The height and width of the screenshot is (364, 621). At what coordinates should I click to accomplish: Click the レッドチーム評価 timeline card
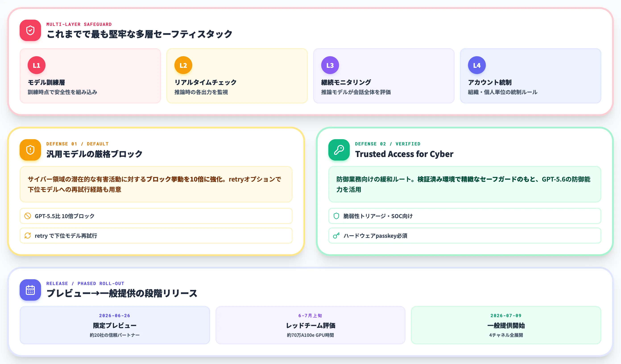310,325
